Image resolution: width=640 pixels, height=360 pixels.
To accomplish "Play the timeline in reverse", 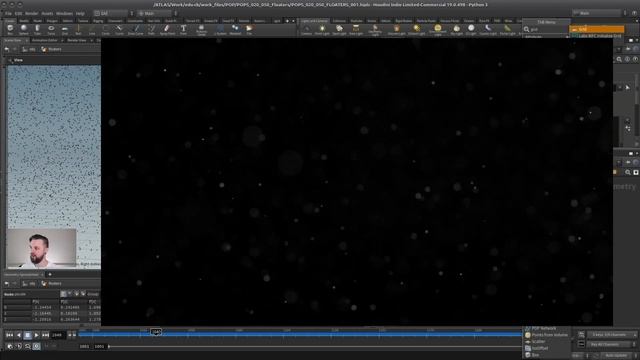I will (18, 335).
